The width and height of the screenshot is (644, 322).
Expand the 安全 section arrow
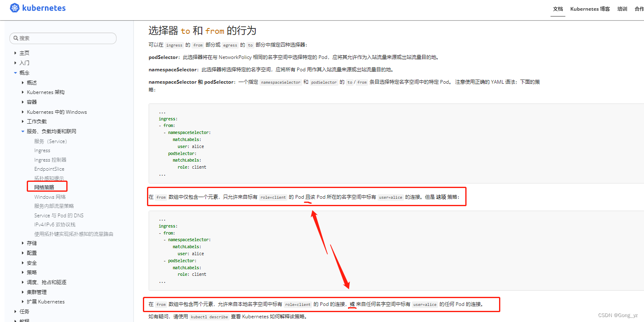point(23,263)
